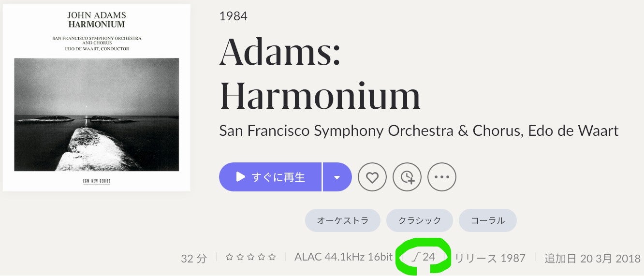Open Edo de Waart artist link

[x=573, y=131]
